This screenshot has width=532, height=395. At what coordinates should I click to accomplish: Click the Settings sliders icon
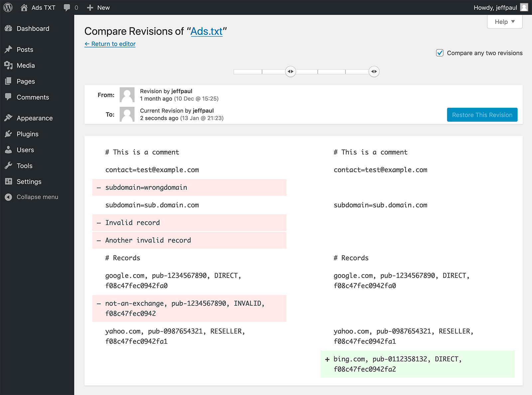click(x=8, y=182)
